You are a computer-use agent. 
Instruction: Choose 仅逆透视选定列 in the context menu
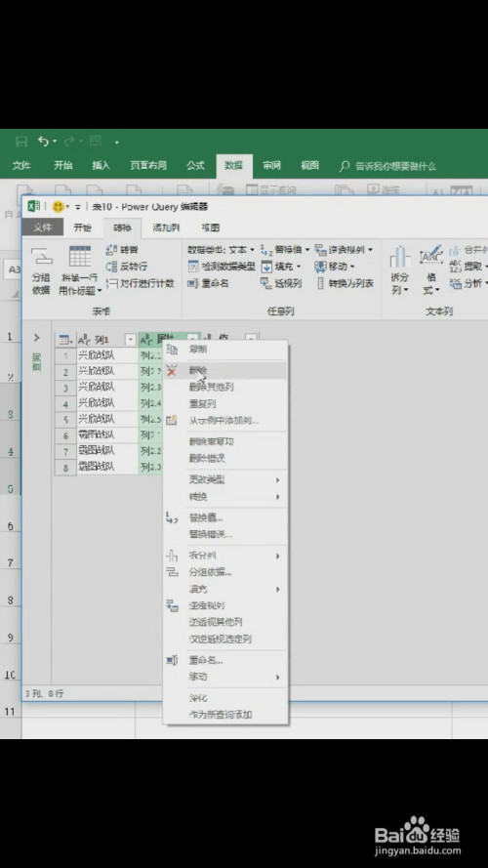[x=225, y=639]
